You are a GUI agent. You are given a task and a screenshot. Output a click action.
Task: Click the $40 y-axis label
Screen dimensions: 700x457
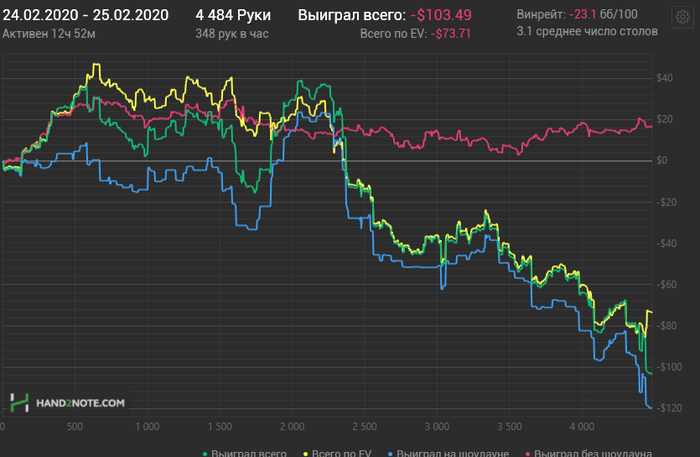pyautogui.click(x=664, y=78)
